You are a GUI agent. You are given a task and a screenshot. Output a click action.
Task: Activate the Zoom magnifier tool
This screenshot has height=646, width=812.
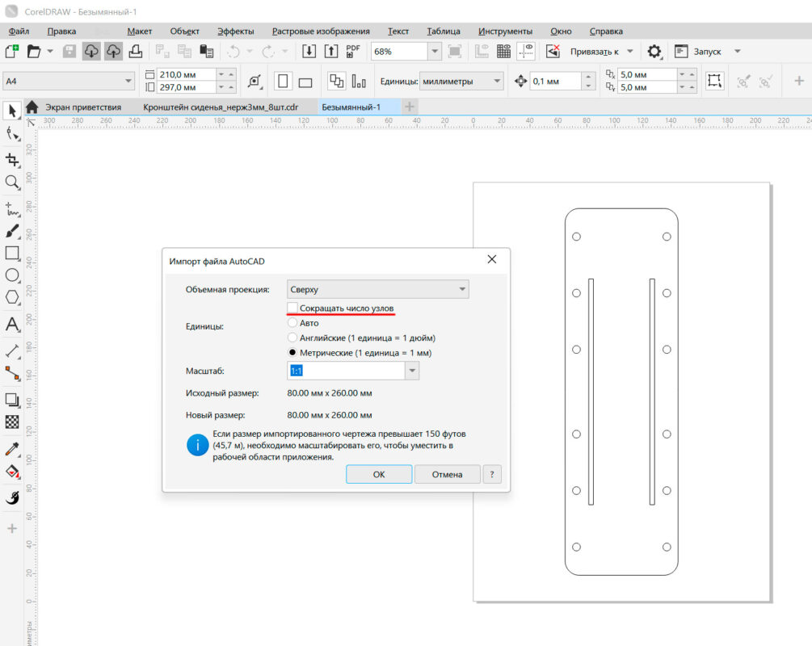point(12,182)
